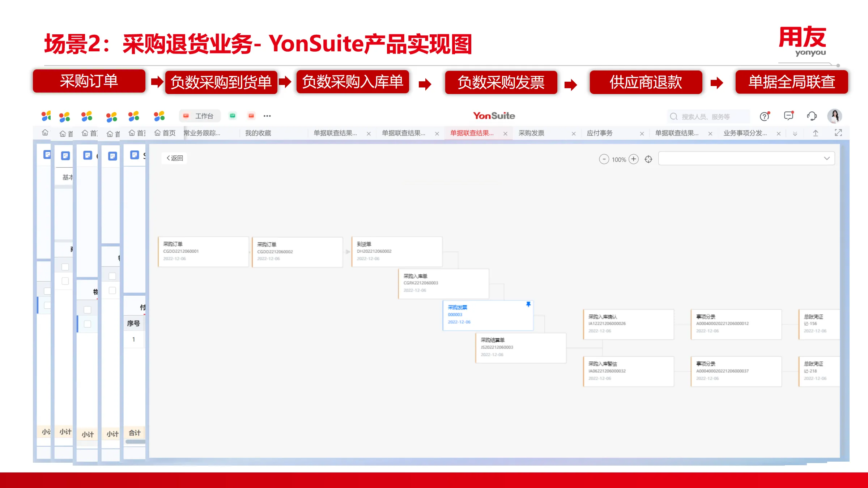Click the red app icon before the three dots
868x488 pixels.
251,116
